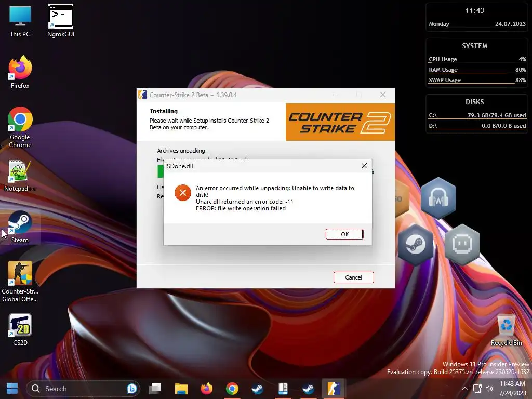Click the hexagon headphones music widget
Image resolution: width=532 pixels, height=399 pixels.
pos(438,198)
